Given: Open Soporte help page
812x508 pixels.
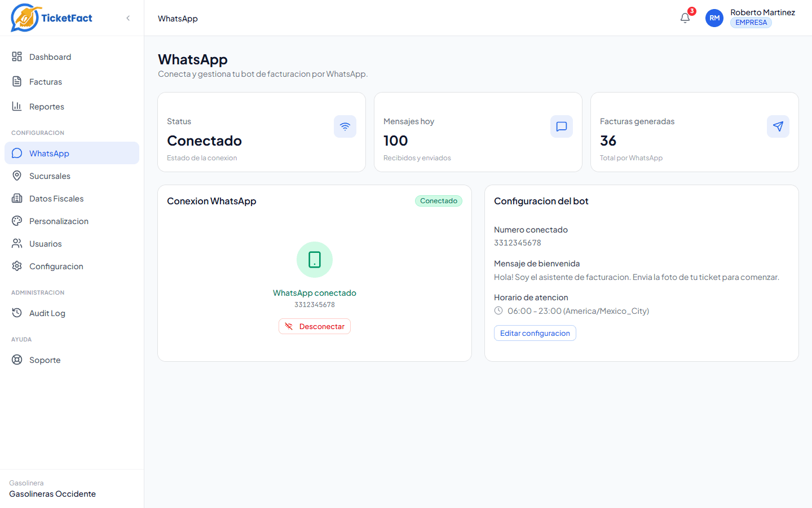Looking at the screenshot, I should tap(45, 360).
